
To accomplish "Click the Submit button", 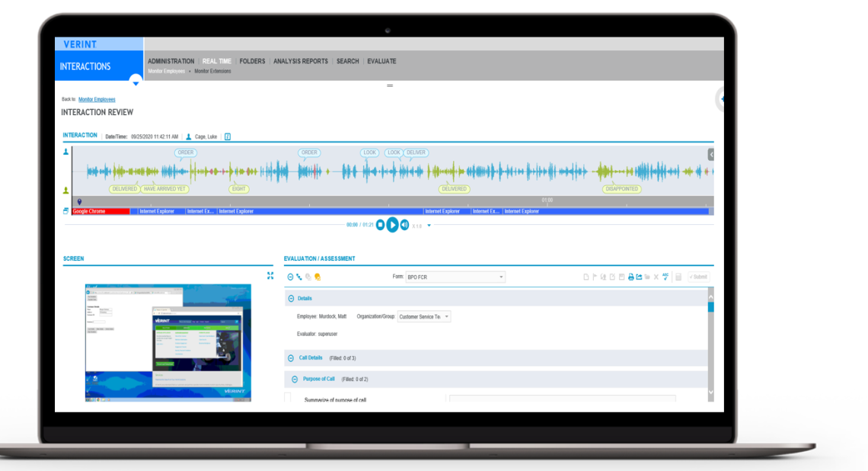I will 698,277.
